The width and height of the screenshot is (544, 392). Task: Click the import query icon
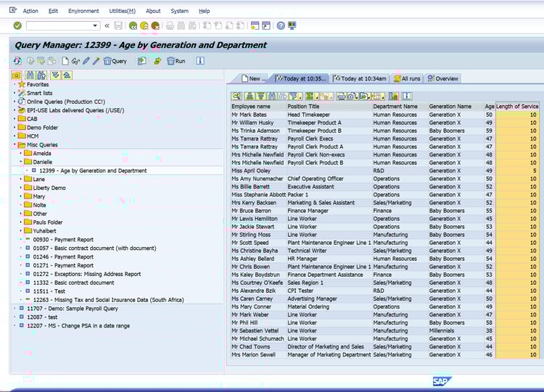click(x=142, y=61)
